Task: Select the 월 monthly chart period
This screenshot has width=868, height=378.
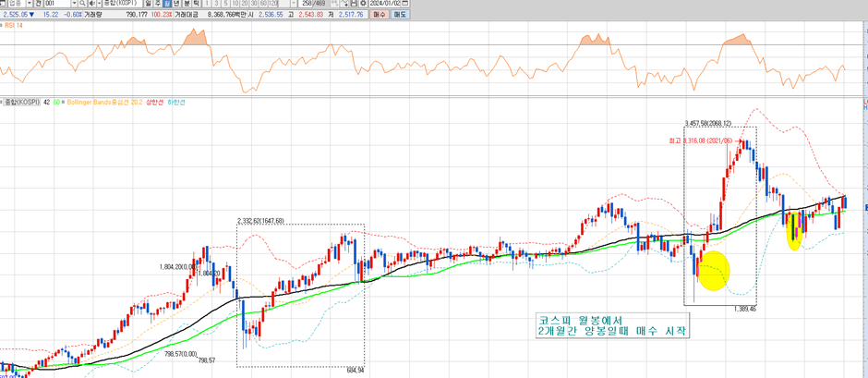Action: (166, 3)
